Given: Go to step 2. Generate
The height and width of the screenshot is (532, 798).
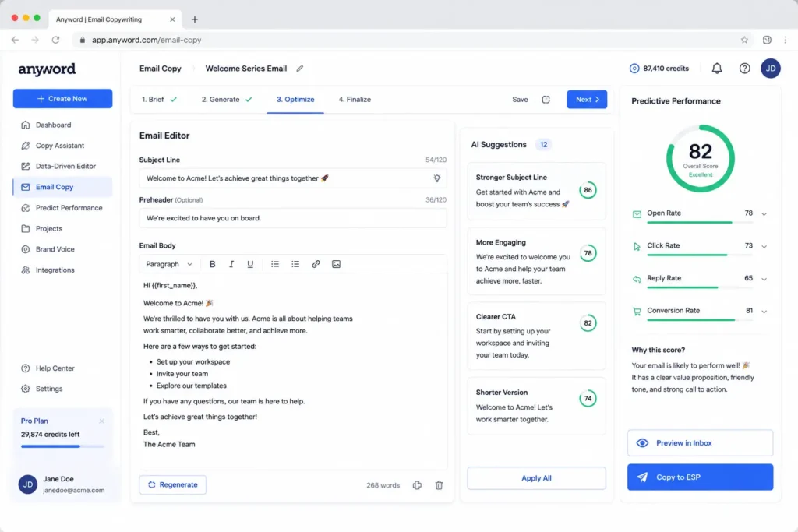Looking at the screenshot, I should pos(227,100).
